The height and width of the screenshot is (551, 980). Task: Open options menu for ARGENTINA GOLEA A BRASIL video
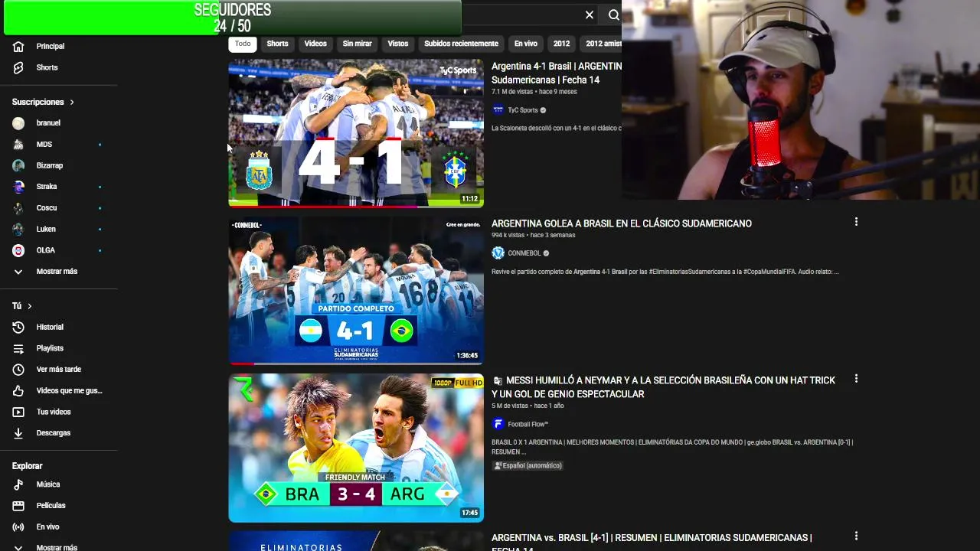coord(856,222)
